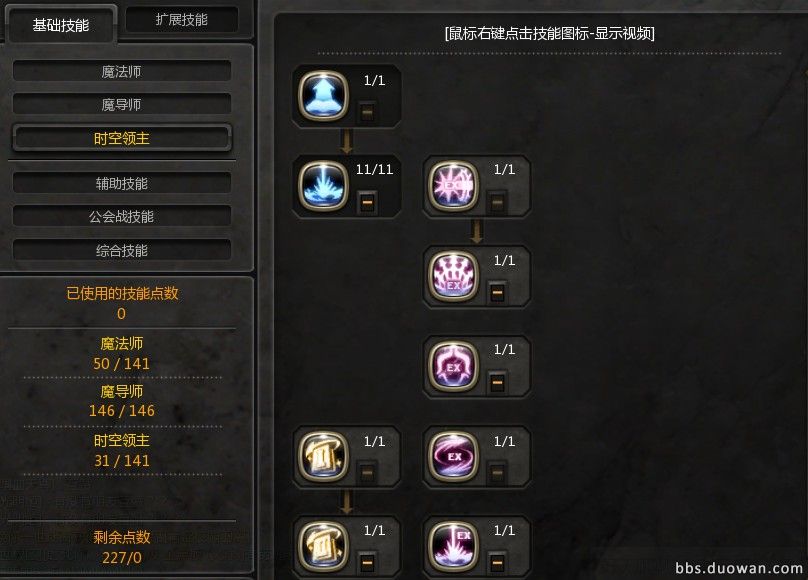Click minus button under EX crown skill
Image resolution: width=808 pixels, height=580 pixels.
click(x=497, y=293)
